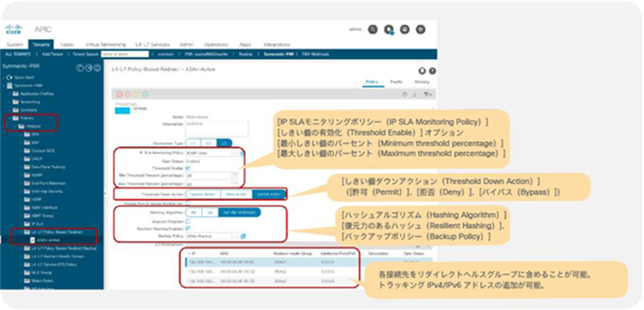Open the tools wrench dropdown in toolbar
This screenshot has width=644, height=310.
click(428, 94)
